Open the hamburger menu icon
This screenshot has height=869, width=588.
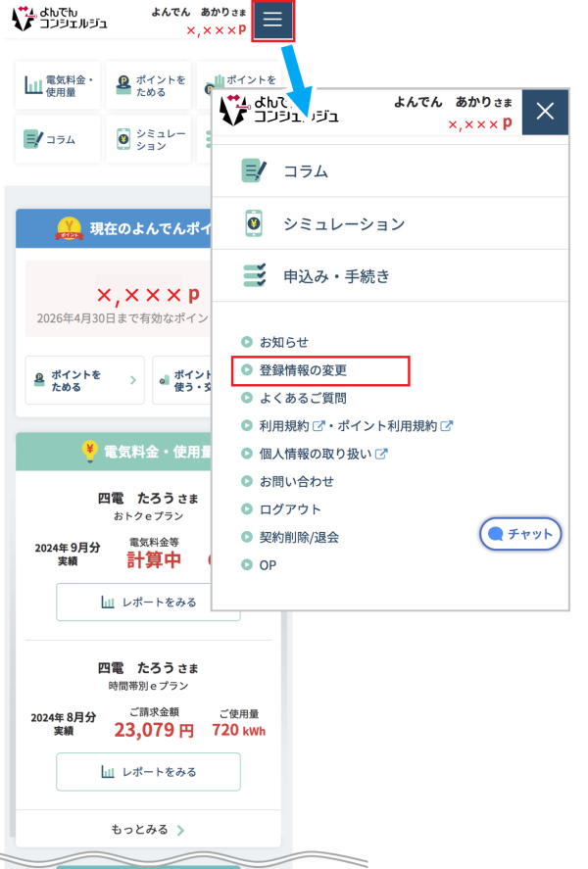pyautogui.click(x=272, y=20)
